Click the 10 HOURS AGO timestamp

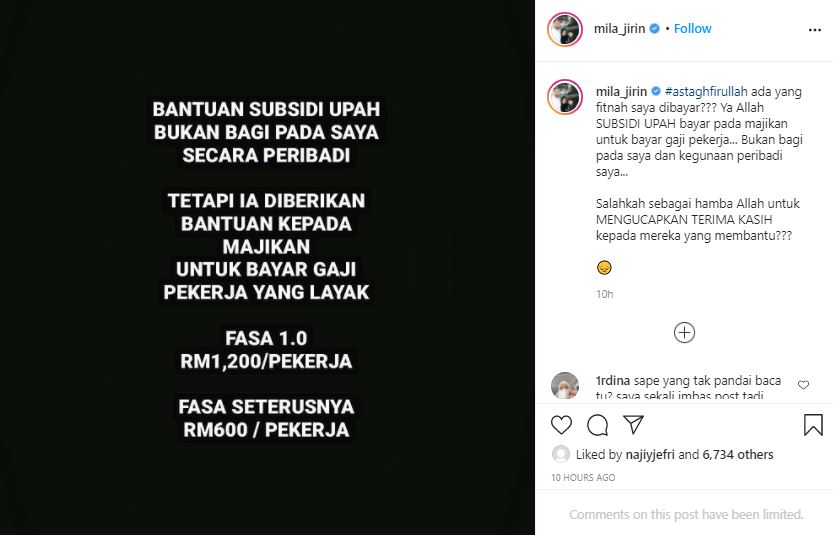click(x=583, y=478)
